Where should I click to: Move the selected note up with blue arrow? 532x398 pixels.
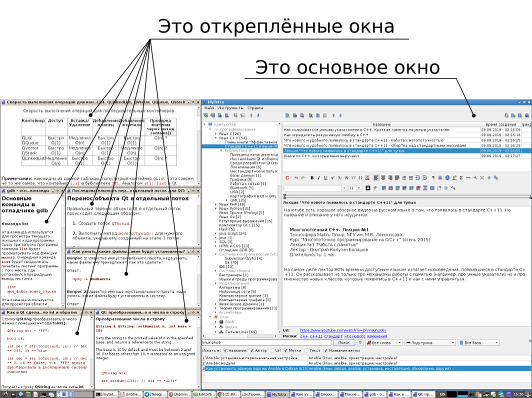(x=334, y=116)
